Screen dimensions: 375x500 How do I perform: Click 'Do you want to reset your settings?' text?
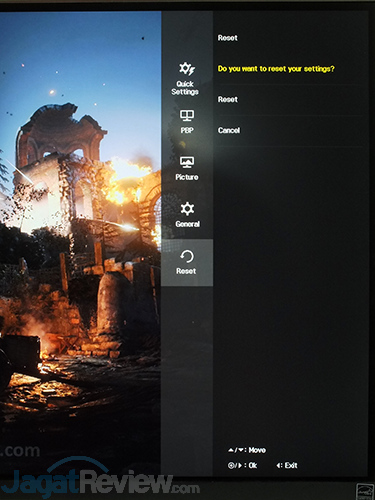[276, 69]
